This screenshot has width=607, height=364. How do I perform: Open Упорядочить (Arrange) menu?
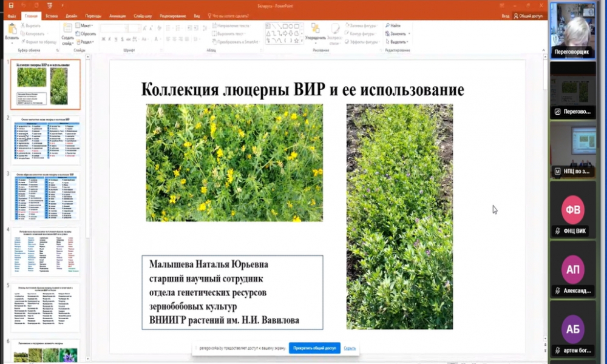[x=315, y=32]
